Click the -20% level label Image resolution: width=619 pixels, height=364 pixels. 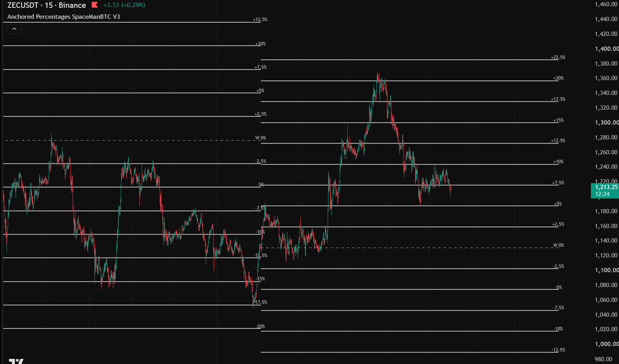pyautogui.click(x=260, y=326)
